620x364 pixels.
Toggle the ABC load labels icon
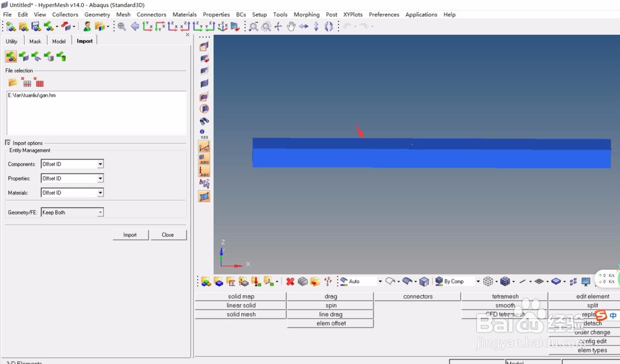click(x=204, y=171)
